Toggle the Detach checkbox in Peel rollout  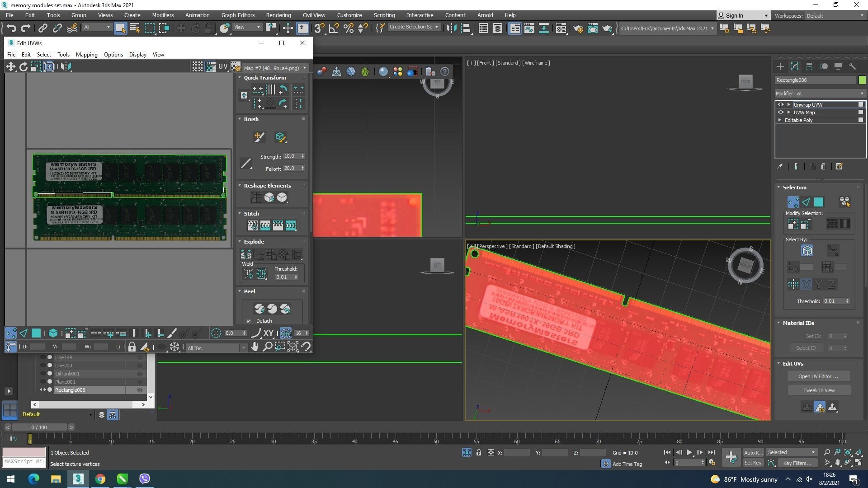249,321
